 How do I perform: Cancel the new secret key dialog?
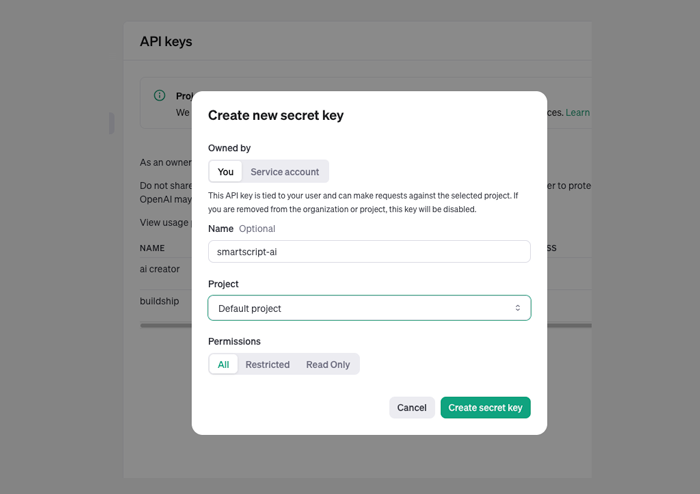pyautogui.click(x=412, y=407)
